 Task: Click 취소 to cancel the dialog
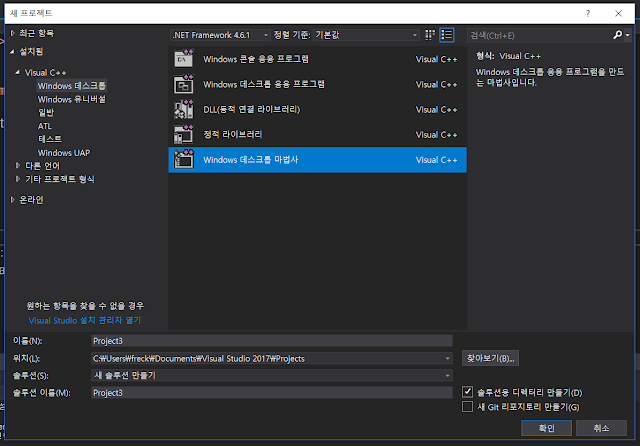coord(601,428)
